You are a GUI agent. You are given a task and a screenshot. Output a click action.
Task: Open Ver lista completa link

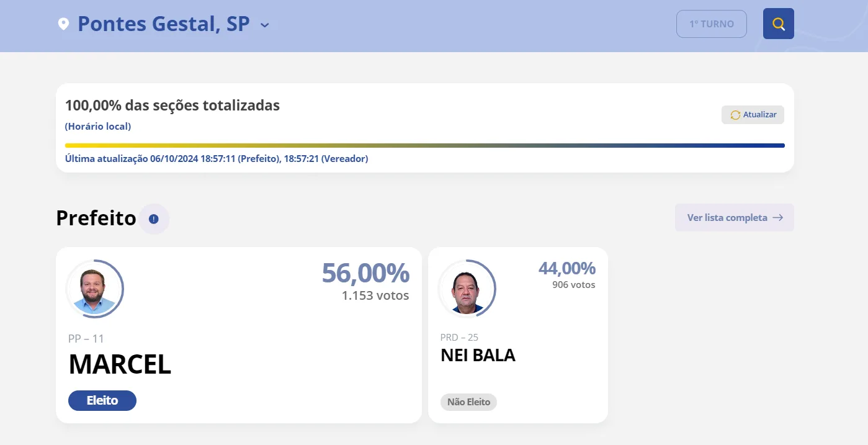tap(735, 218)
